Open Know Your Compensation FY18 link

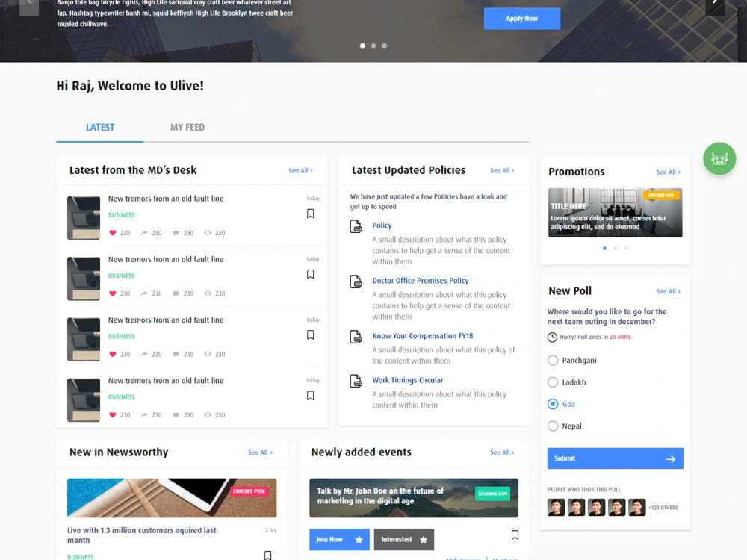pos(423,336)
